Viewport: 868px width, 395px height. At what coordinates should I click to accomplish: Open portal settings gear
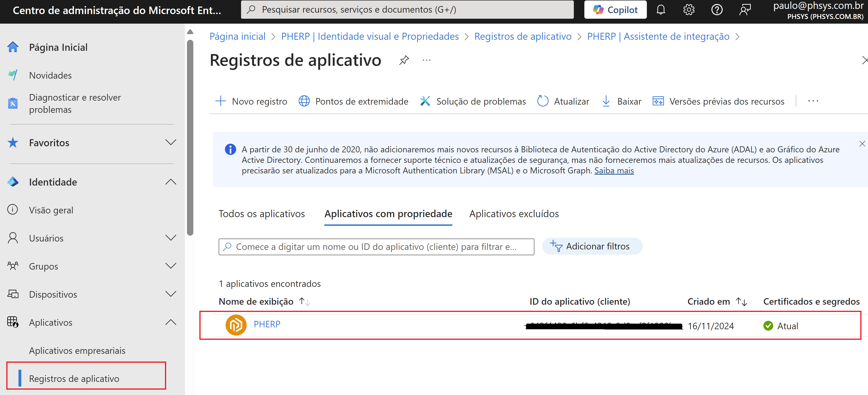tap(689, 10)
